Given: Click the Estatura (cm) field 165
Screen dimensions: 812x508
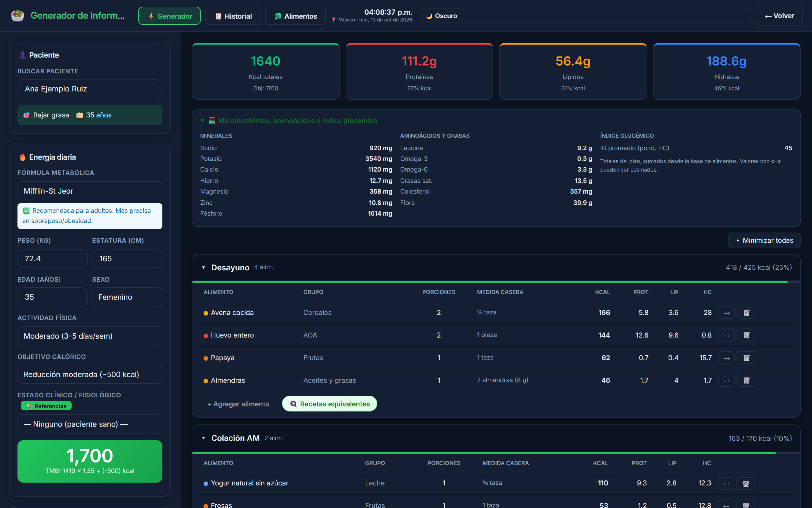Looking at the screenshot, I should tap(127, 259).
